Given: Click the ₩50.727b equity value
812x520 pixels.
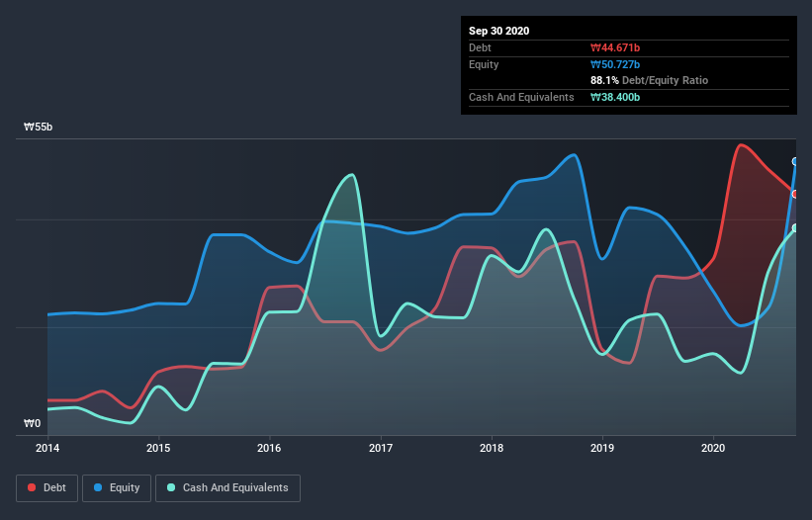Looking at the screenshot, I should [615, 64].
